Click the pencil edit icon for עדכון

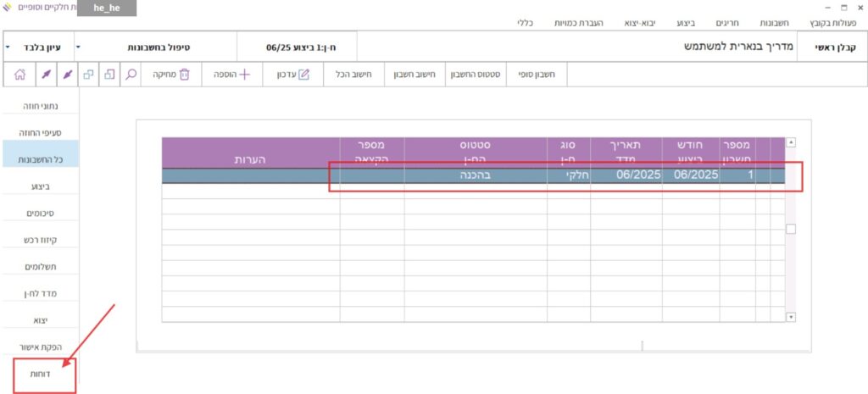pyautogui.click(x=304, y=75)
